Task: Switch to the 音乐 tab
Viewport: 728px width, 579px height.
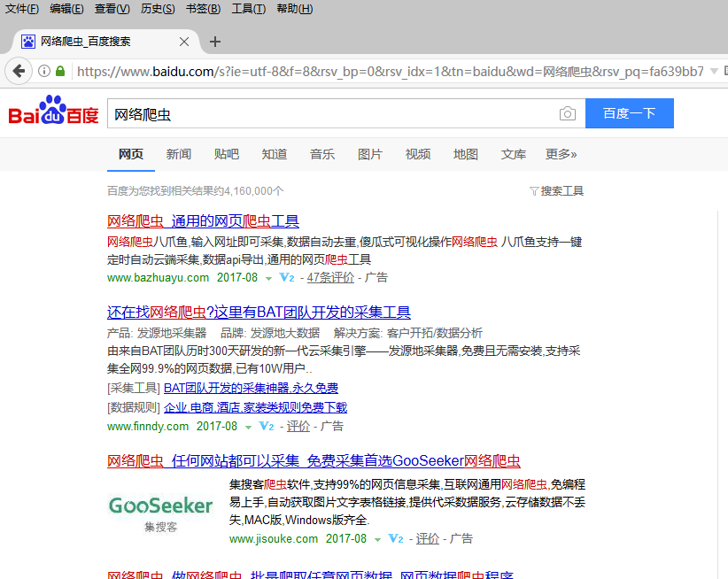Action: click(322, 154)
